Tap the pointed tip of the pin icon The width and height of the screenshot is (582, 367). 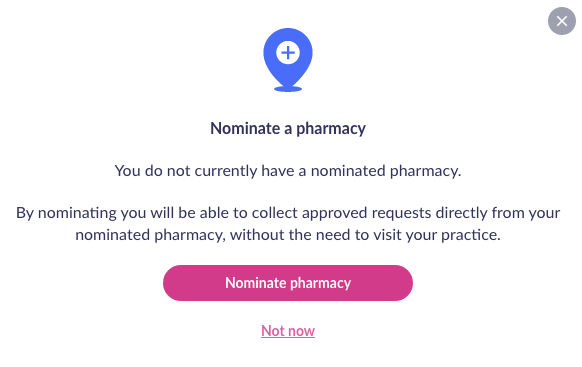288,83
